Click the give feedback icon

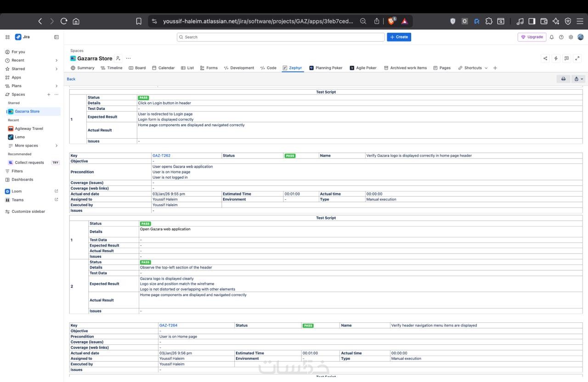click(566, 58)
